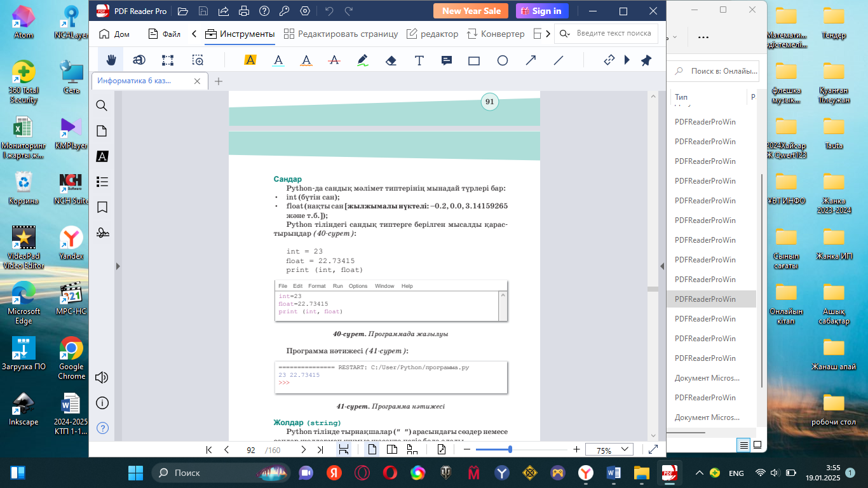The width and height of the screenshot is (868, 488).
Task: Click the zoom slider handle
Action: pos(510,450)
